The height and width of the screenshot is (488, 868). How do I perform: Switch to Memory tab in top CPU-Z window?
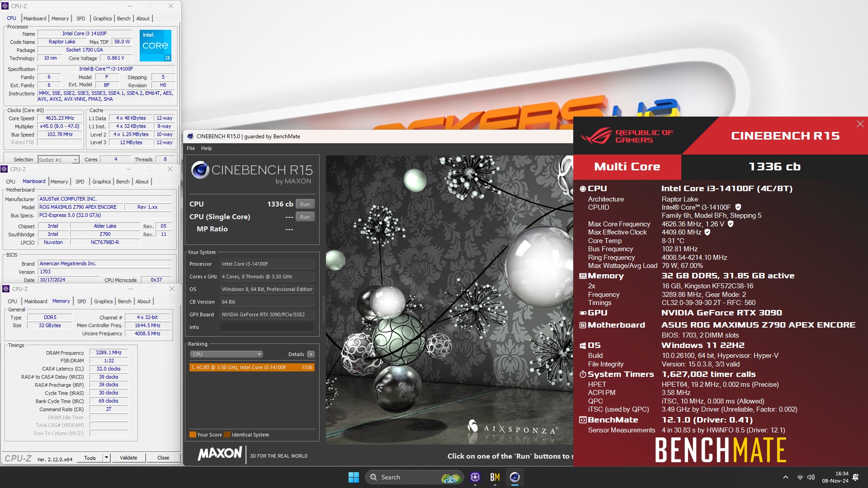60,19
